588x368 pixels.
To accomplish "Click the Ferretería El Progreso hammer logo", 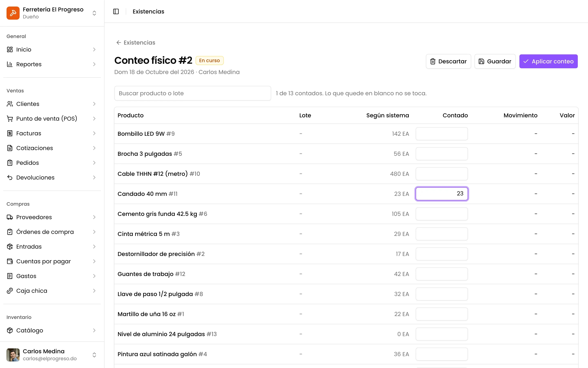I will pyautogui.click(x=13, y=13).
